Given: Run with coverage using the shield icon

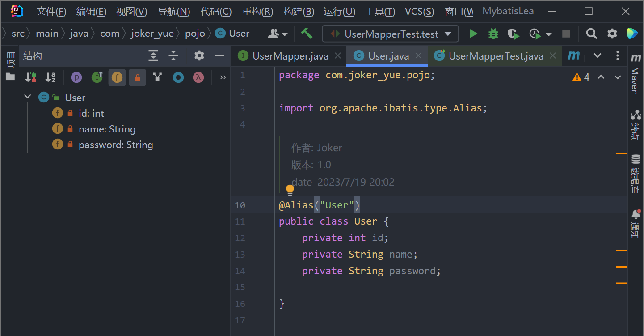Looking at the screenshot, I should [513, 34].
